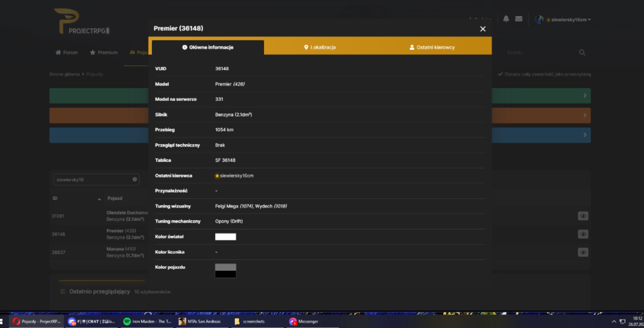Click Model na serwerze value 331
The height and width of the screenshot is (328, 644).
pyautogui.click(x=220, y=99)
